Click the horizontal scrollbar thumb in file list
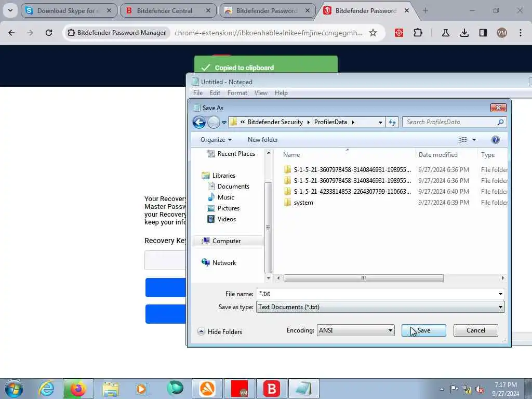 pyautogui.click(x=363, y=278)
